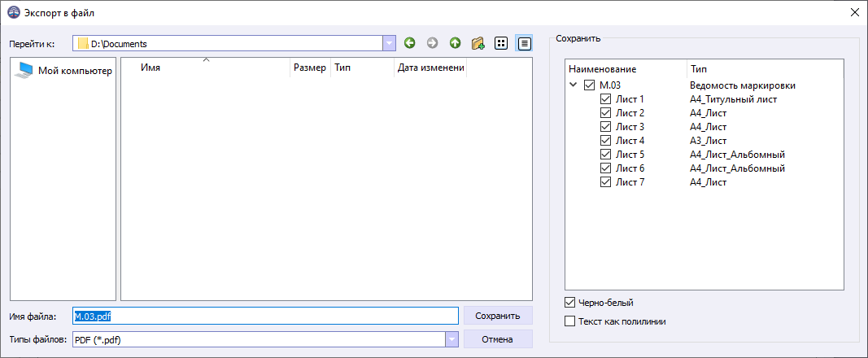Open the Типы файлов dropdown arrow
Viewport: 868px width, 358px height.
(x=452, y=339)
